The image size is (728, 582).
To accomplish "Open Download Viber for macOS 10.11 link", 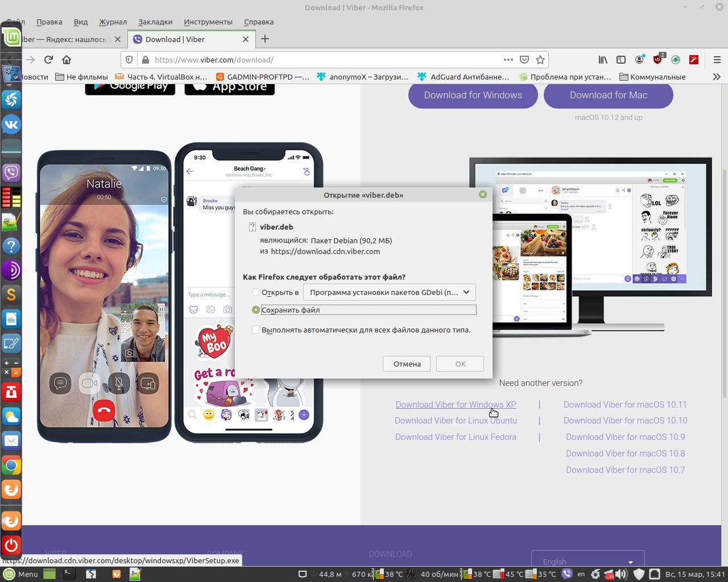I will point(625,405).
